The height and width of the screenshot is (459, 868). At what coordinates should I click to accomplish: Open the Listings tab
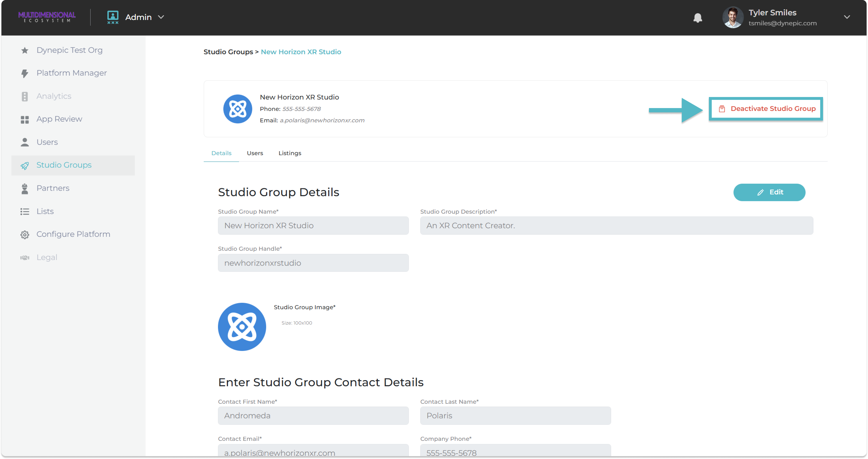290,153
